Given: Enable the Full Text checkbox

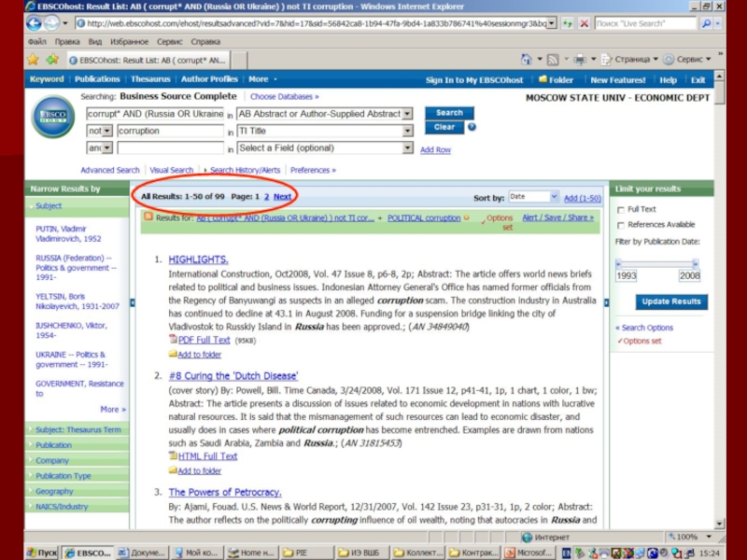Looking at the screenshot, I should (x=620, y=209).
